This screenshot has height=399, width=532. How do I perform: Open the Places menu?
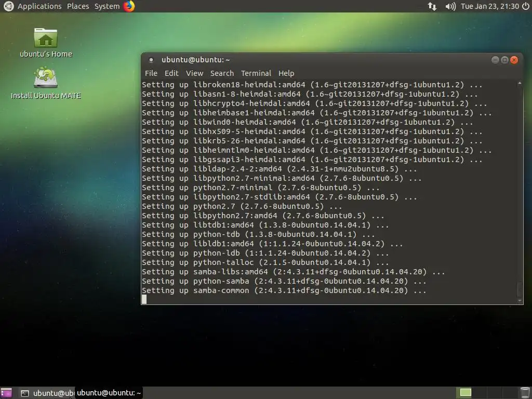(x=78, y=6)
